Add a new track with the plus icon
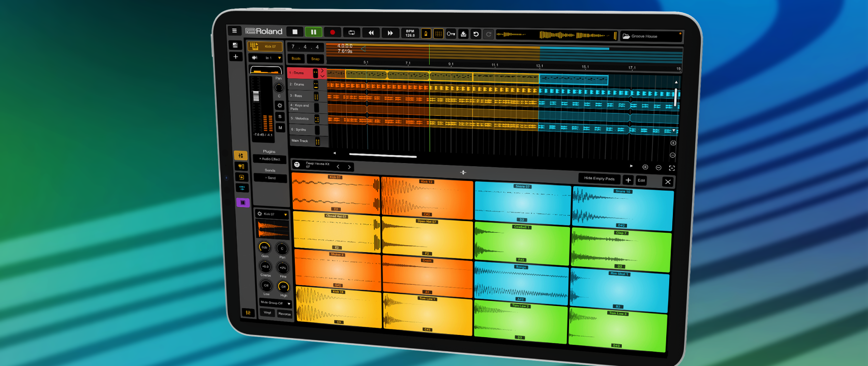 [x=235, y=57]
